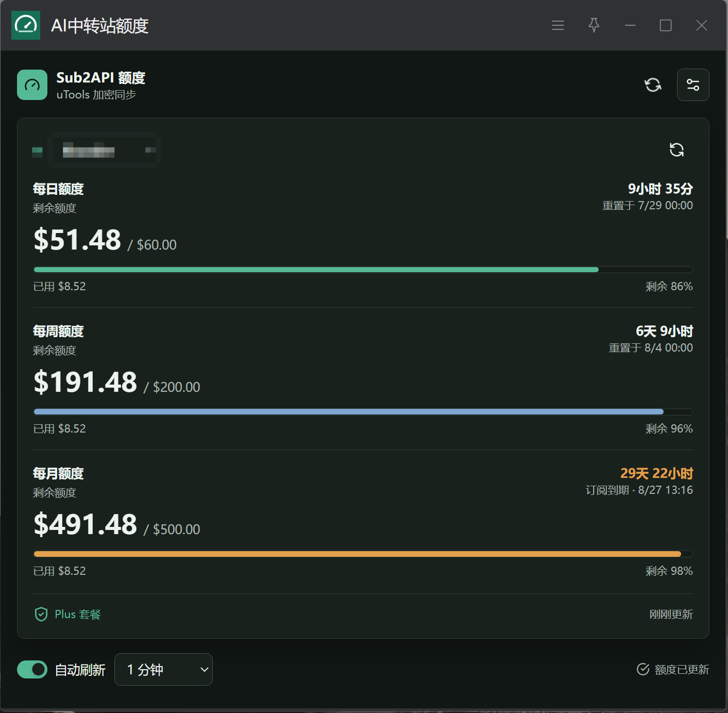Click the / $200.00 weekly limit value
The height and width of the screenshot is (713, 728).
coord(172,387)
